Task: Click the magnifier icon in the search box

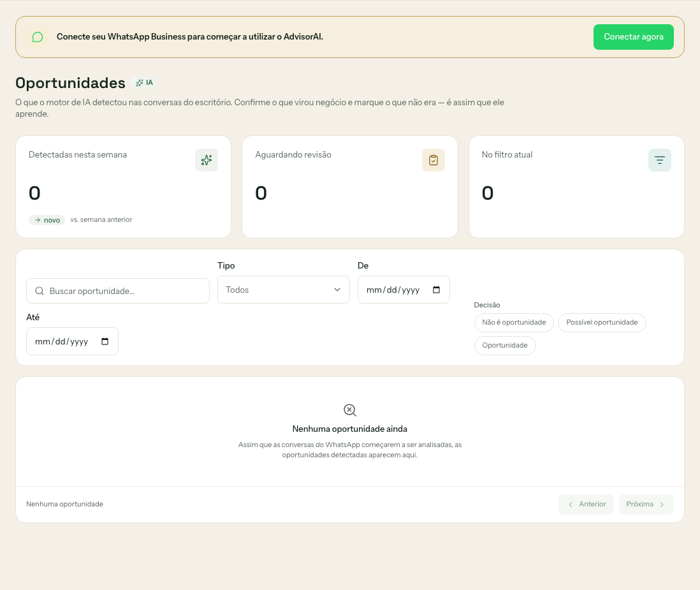Action: [40, 291]
